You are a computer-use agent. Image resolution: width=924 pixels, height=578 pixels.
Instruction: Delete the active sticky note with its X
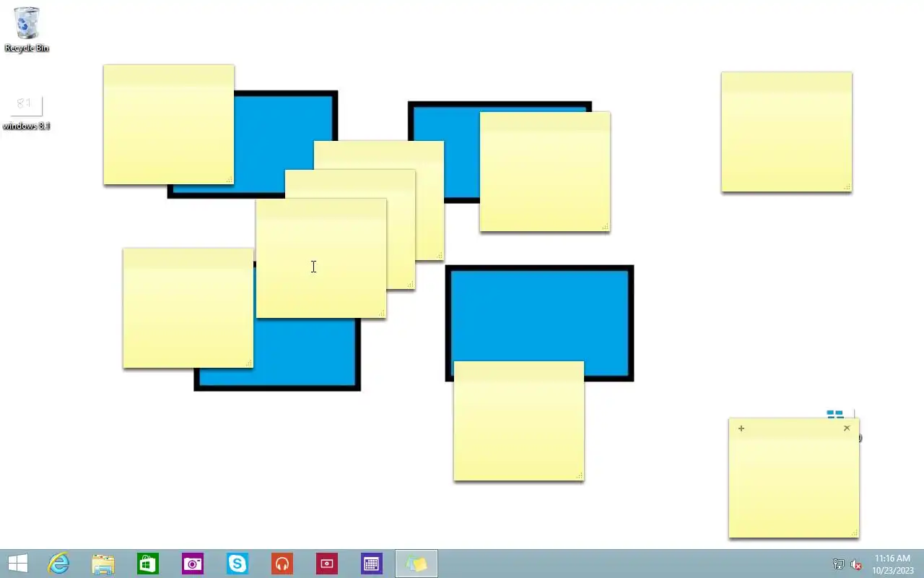(847, 428)
